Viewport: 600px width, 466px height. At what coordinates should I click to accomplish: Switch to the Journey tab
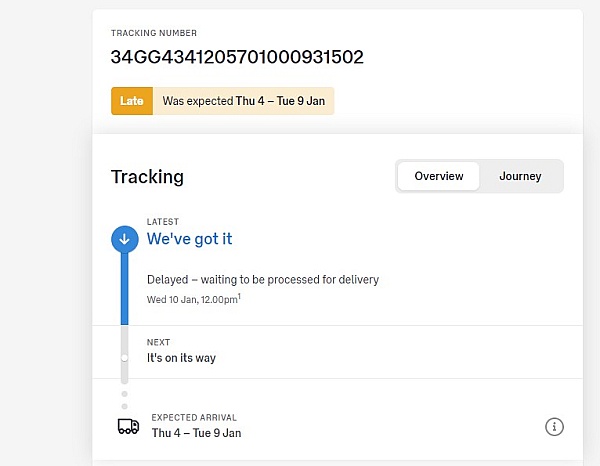pos(520,176)
